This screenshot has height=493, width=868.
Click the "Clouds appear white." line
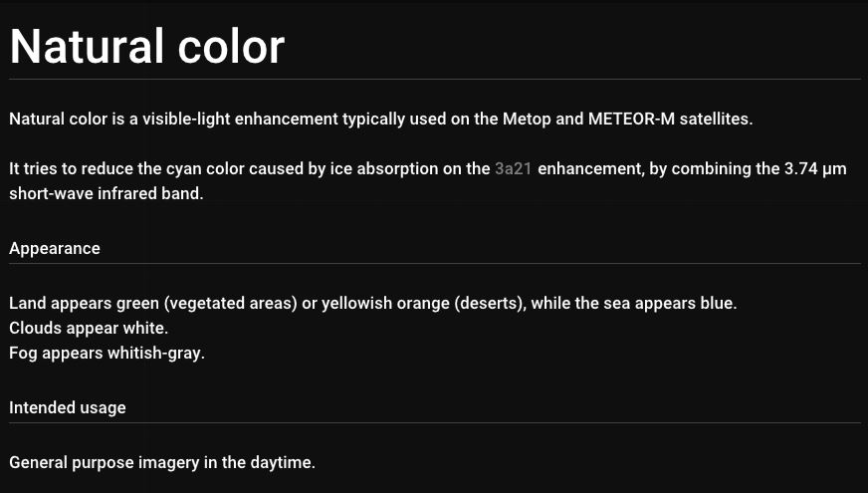coord(89,328)
